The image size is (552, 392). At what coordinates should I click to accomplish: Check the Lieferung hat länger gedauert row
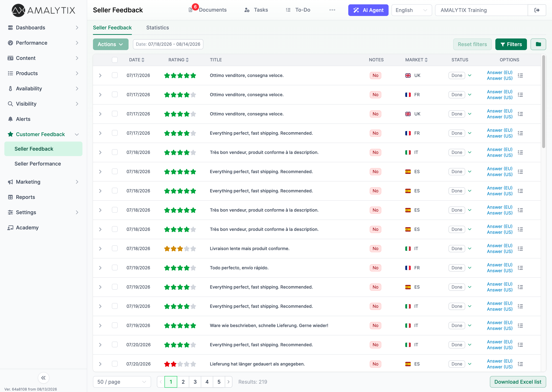click(x=115, y=364)
